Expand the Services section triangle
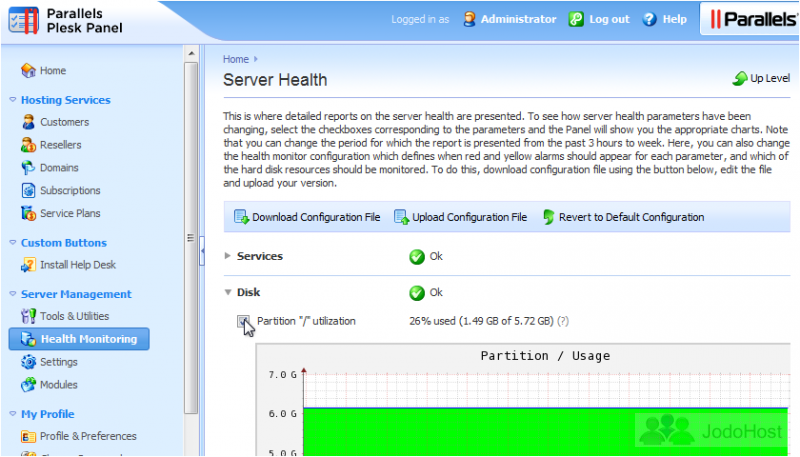The width and height of the screenshot is (800, 457). (228, 256)
